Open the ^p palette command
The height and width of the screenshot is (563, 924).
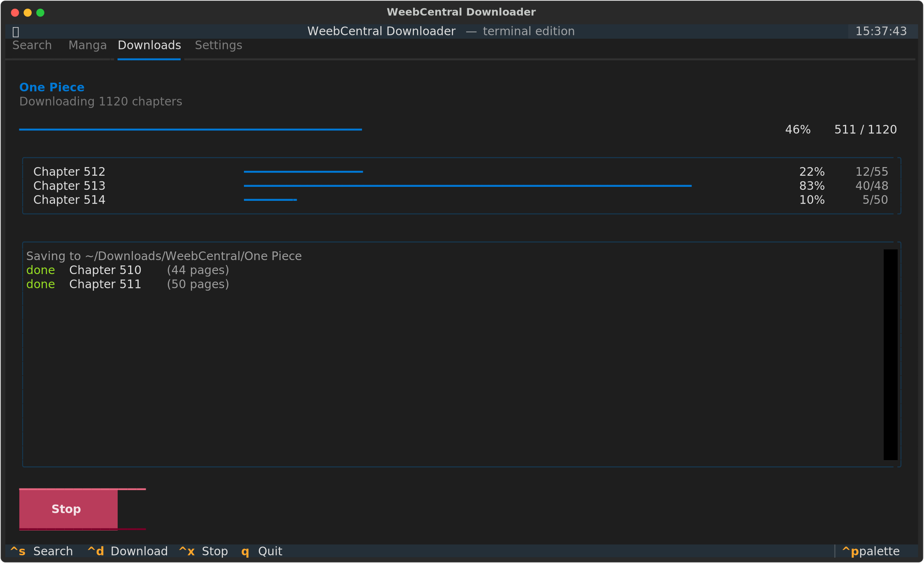871,551
